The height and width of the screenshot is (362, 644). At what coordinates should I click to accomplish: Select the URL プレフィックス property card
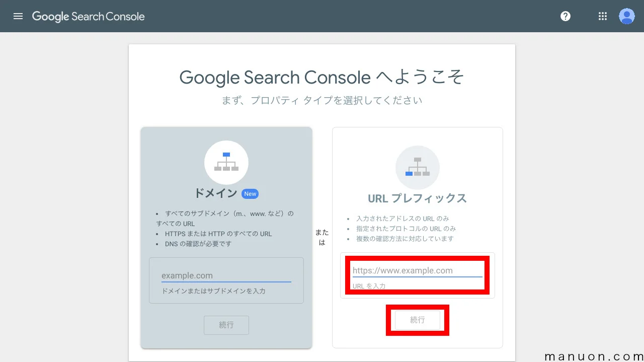click(417, 237)
